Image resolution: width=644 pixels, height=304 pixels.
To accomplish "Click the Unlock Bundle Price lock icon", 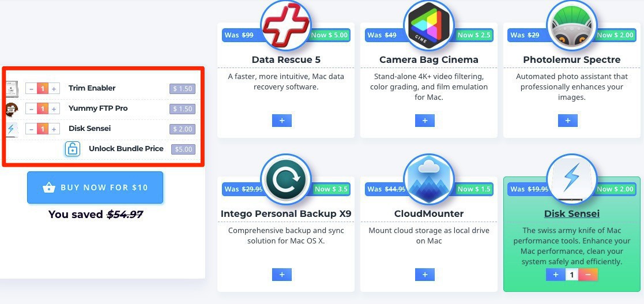I will pos(72,149).
